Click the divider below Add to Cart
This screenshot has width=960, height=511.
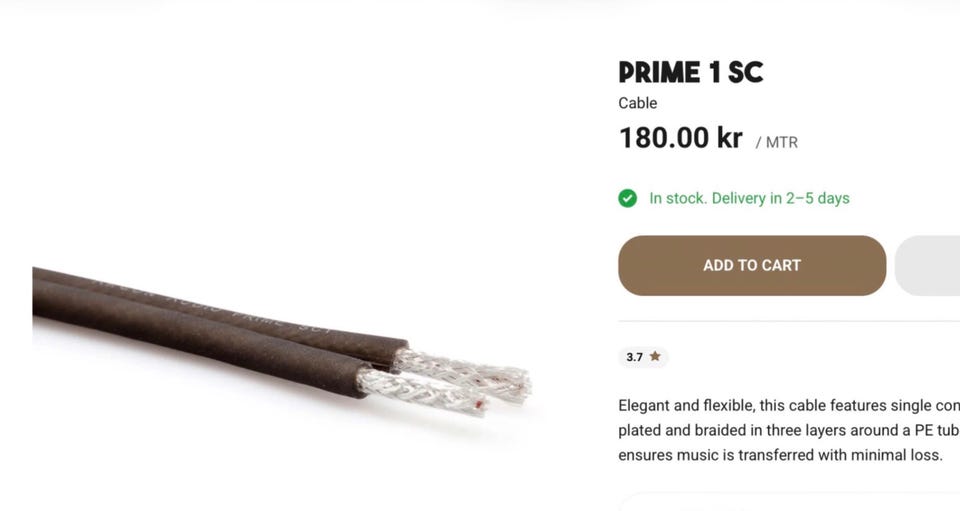pos(789,321)
